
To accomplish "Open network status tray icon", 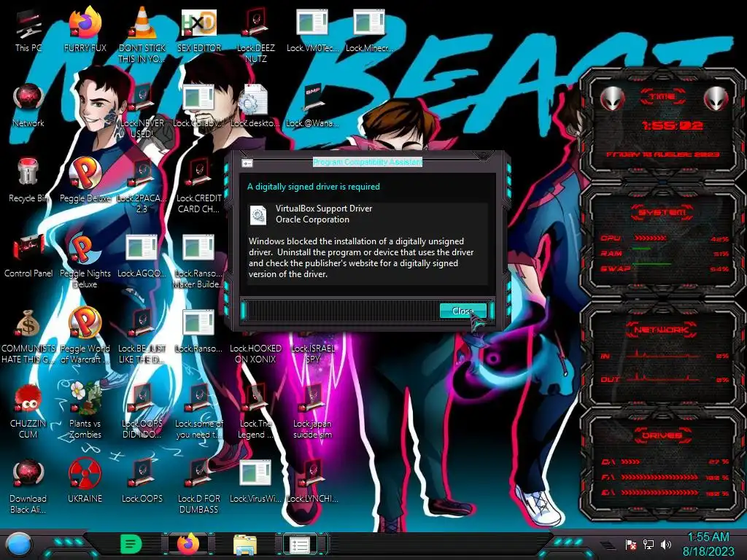I will [649, 544].
